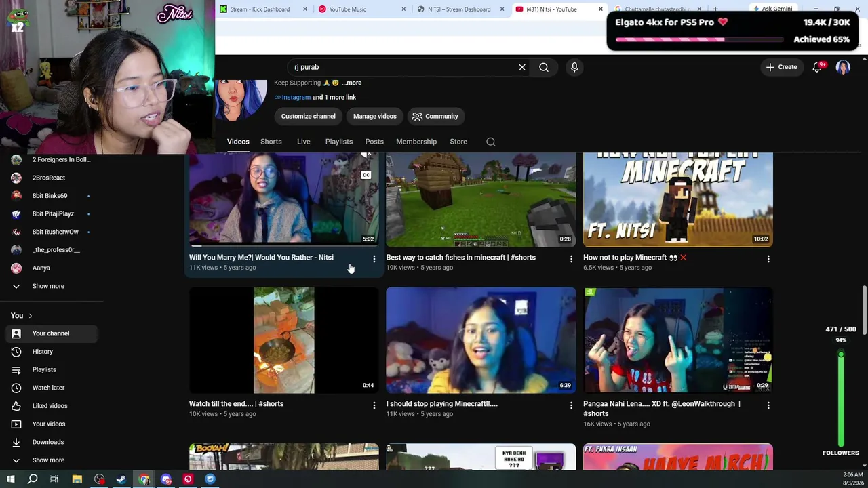
Task: Open the You section chevron
Action: (x=30, y=316)
